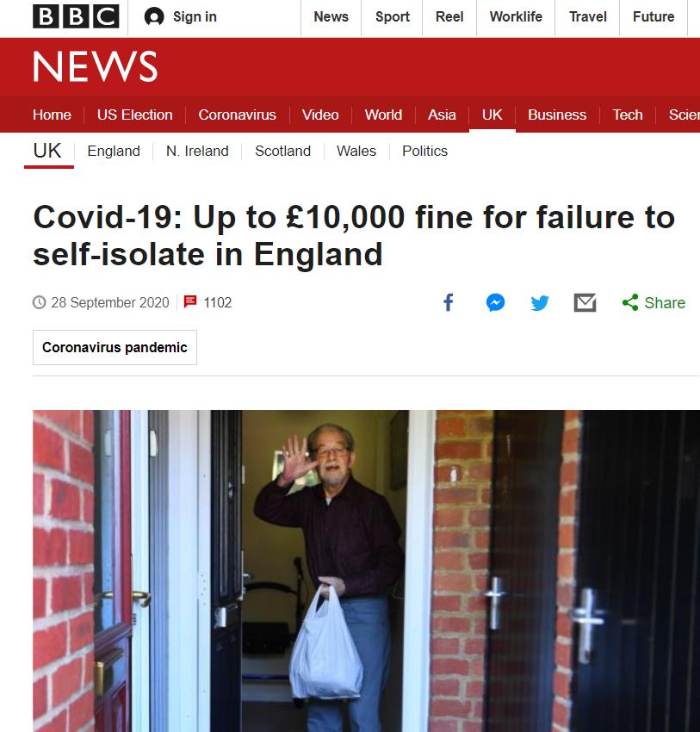Viewport: 700px width, 732px height.
Task: Click the Sign in profile icon
Action: pyautogui.click(x=154, y=17)
